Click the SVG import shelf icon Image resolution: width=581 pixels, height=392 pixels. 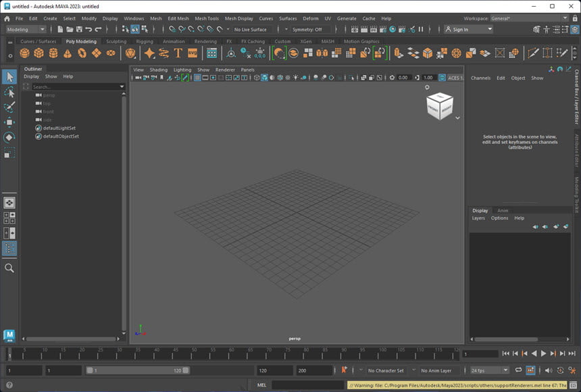click(x=193, y=53)
